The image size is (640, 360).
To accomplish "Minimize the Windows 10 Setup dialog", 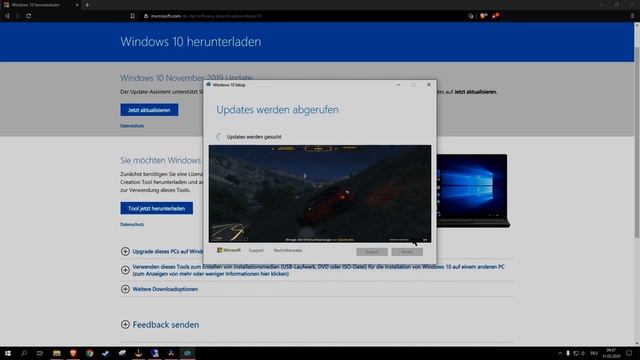I will [398, 85].
